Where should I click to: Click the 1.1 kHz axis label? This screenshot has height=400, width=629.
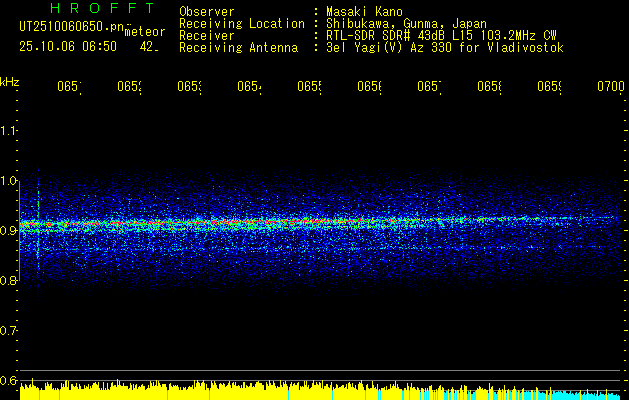pyautogui.click(x=8, y=130)
